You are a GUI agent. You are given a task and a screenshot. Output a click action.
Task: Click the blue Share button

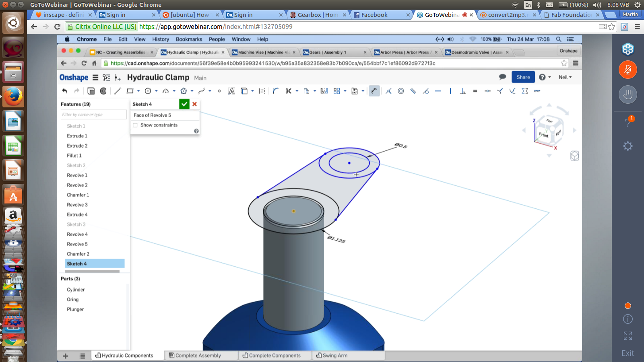523,77
